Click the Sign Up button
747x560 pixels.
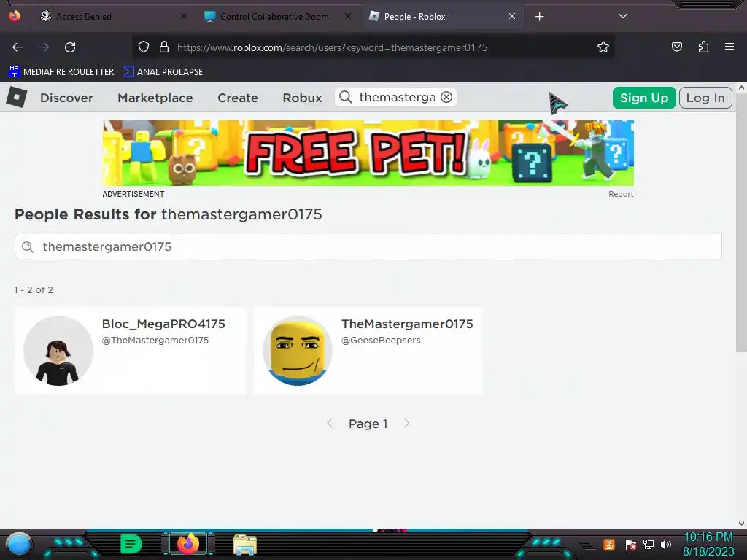644,98
